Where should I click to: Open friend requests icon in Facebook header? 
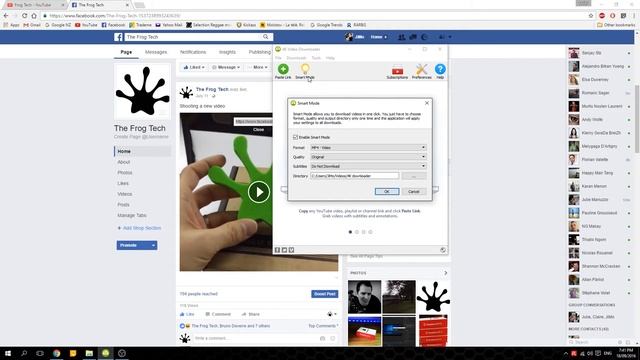tap(402, 37)
